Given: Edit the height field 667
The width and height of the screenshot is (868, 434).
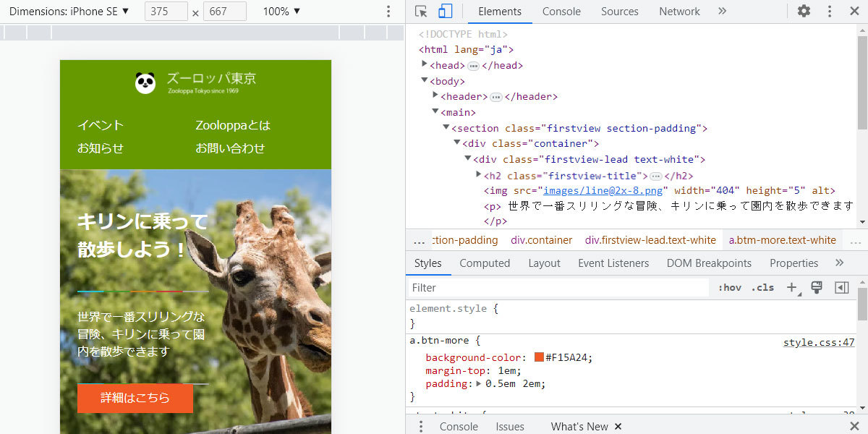Looking at the screenshot, I should [x=225, y=12].
